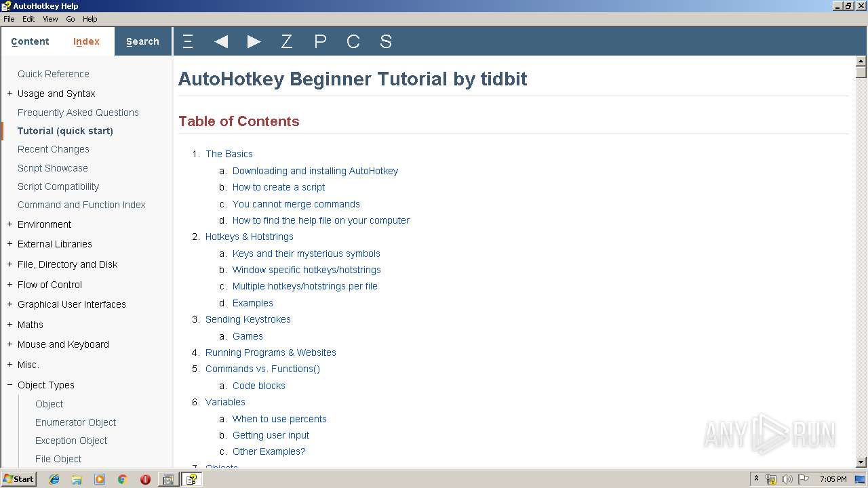The image size is (868, 488).
Task: Switch to the Content tab
Action: (x=30, y=41)
